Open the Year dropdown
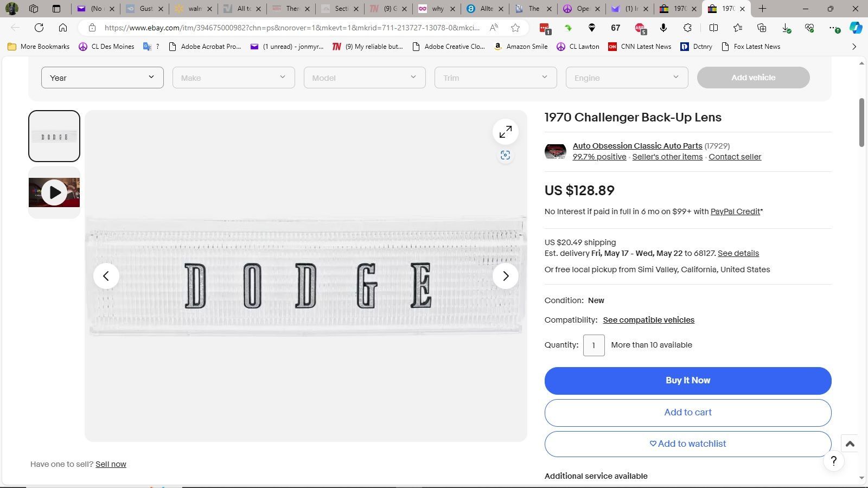 pyautogui.click(x=102, y=78)
